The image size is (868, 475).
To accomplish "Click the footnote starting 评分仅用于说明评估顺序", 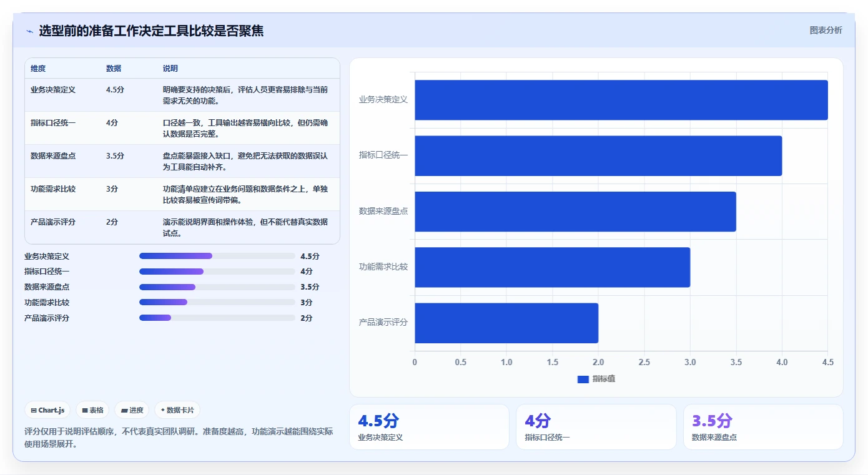I will tap(179, 438).
